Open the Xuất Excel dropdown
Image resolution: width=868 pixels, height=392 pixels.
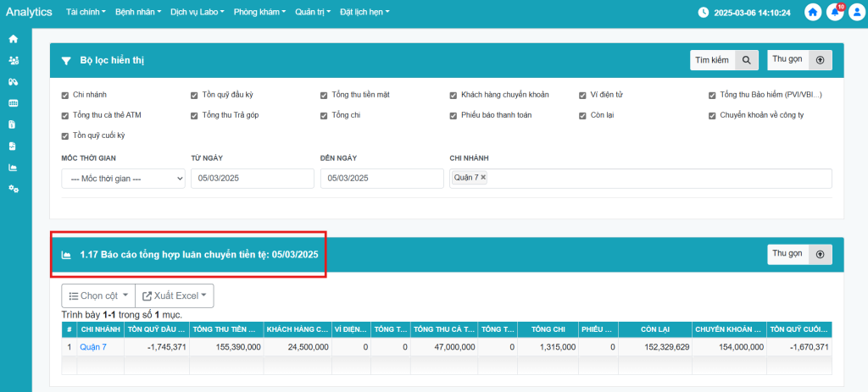point(174,295)
